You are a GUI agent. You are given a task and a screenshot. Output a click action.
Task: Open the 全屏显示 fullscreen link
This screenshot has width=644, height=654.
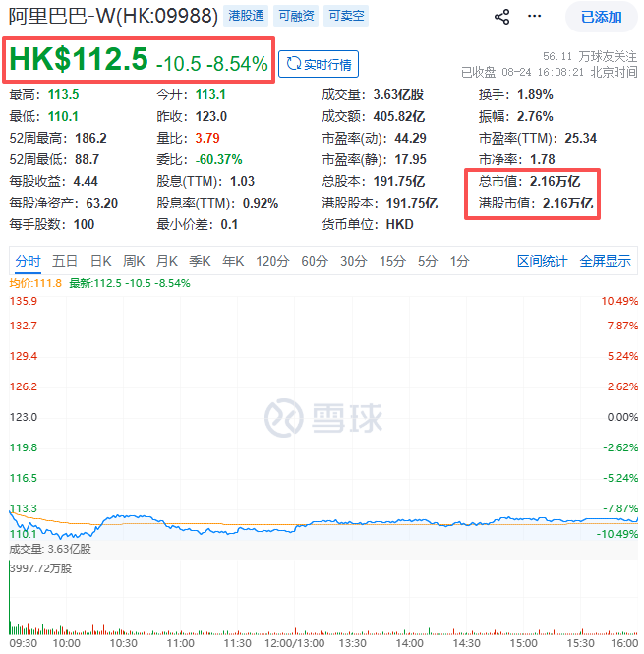pos(606,261)
